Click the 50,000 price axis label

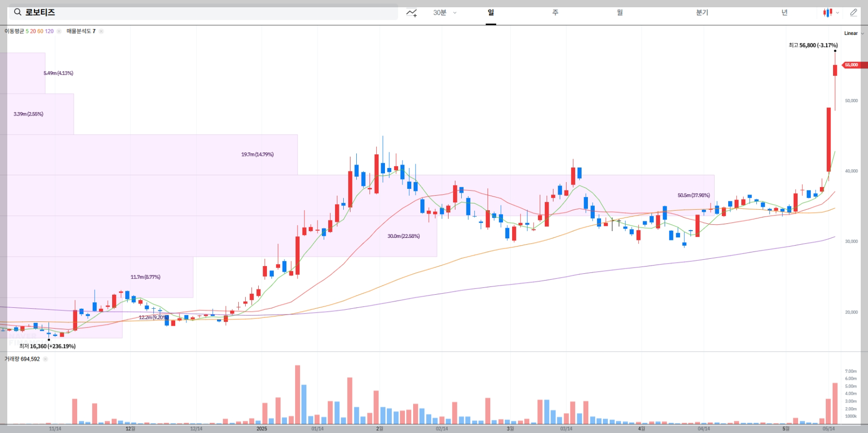(x=851, y=101)
